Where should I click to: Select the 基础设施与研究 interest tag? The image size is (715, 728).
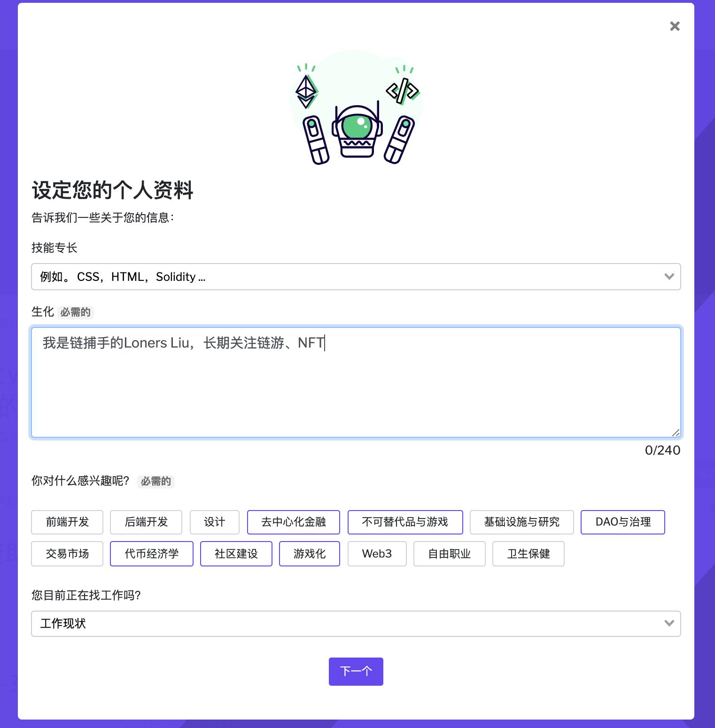click(x=522, y=522)
